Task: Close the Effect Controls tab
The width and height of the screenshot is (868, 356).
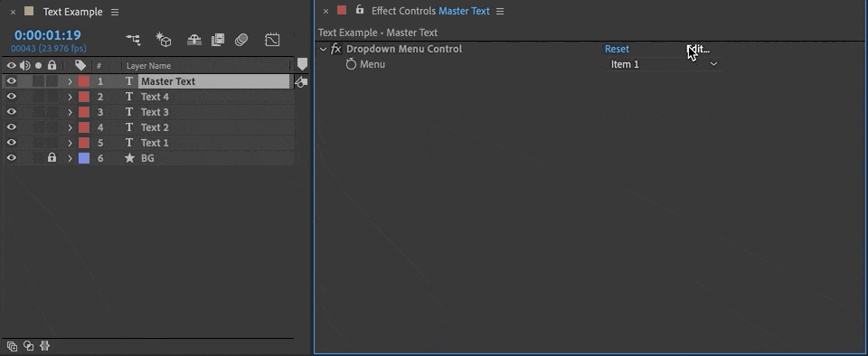Action: (325, 11)
